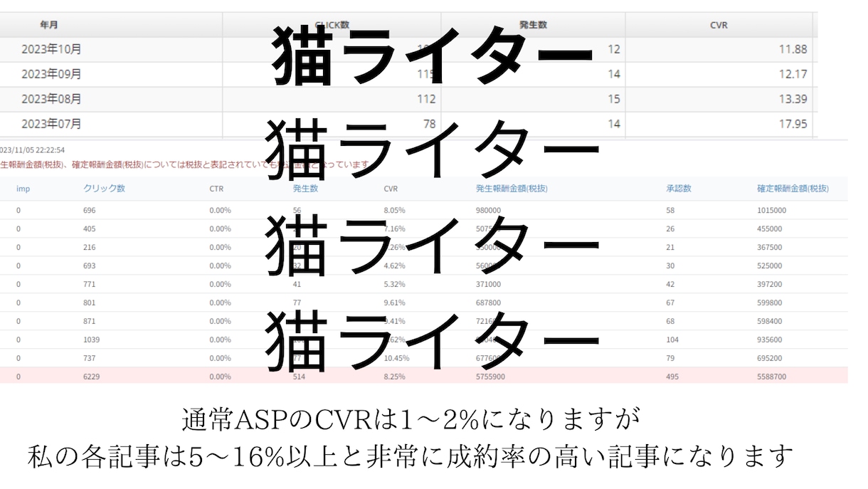
Task: Click the 11.88 CVR value
Action: click(793, 50)
